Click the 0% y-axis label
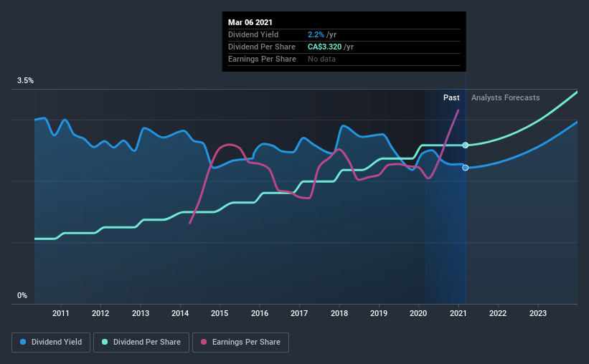 point(22,296)
